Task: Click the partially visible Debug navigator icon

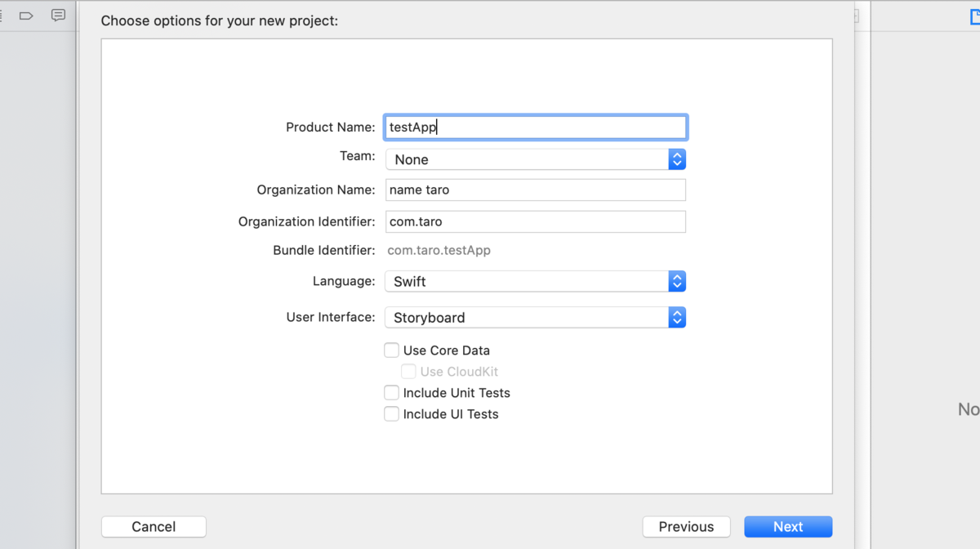Action: click(x=2, y=16)
